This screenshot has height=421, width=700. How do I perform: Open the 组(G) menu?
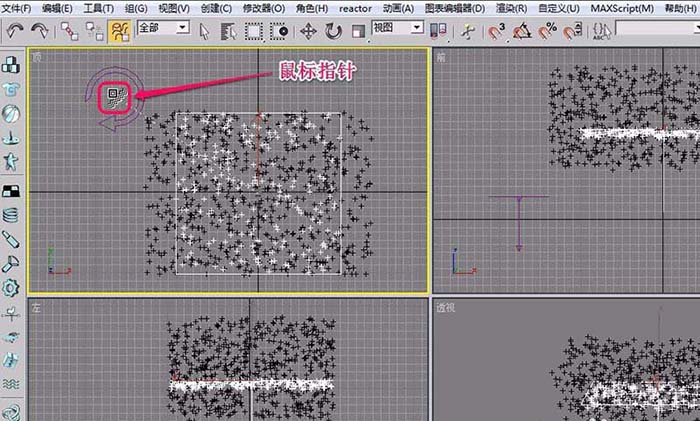click(x=136, y=8)
